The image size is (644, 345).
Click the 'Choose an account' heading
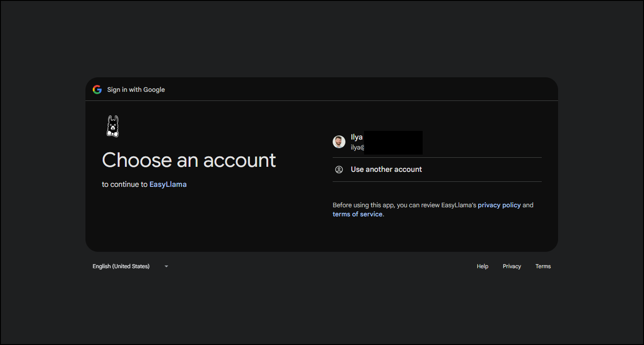189,160
